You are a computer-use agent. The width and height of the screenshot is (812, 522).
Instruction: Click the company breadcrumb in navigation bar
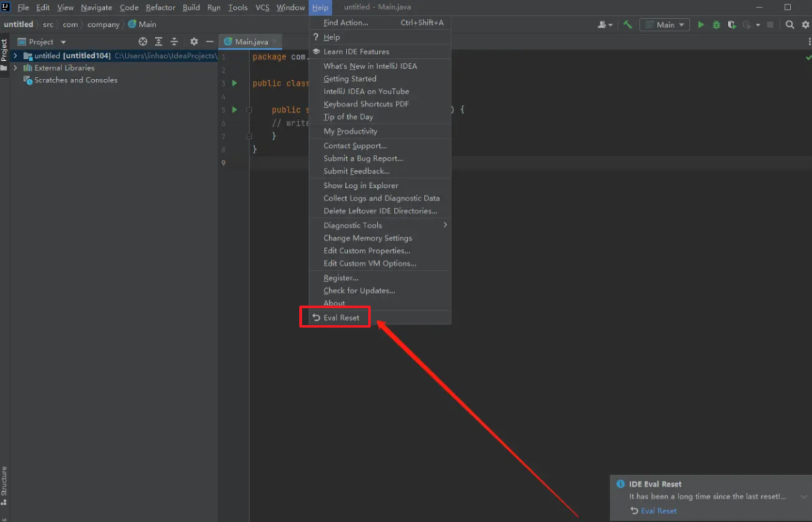point(104,25)
